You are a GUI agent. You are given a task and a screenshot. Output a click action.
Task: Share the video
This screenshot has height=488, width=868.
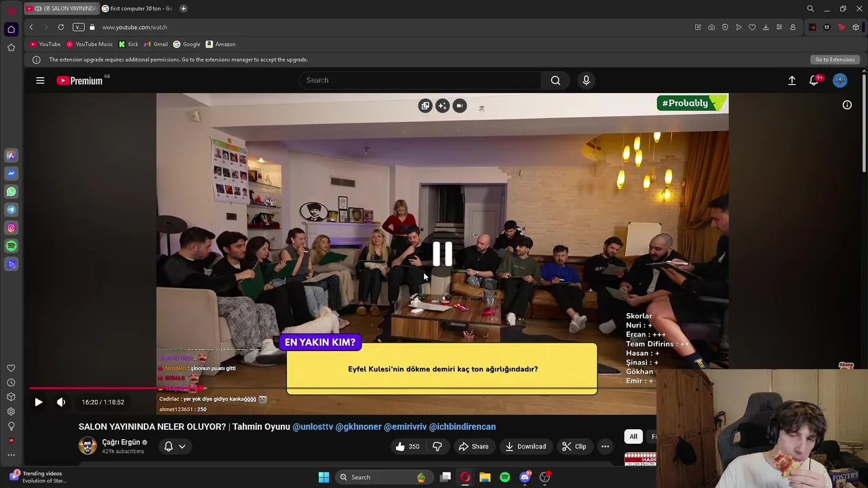(x=473, y=446)
